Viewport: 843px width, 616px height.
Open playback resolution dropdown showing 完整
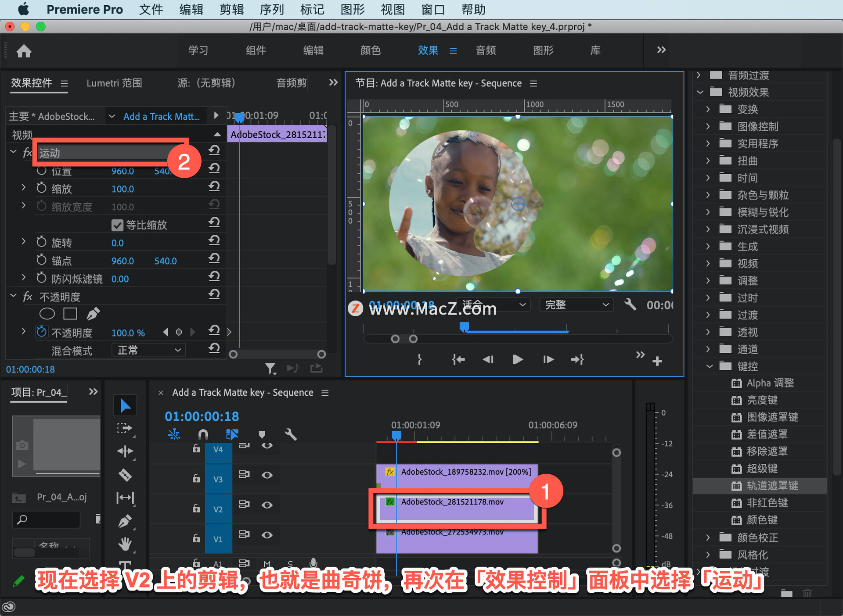576,304
